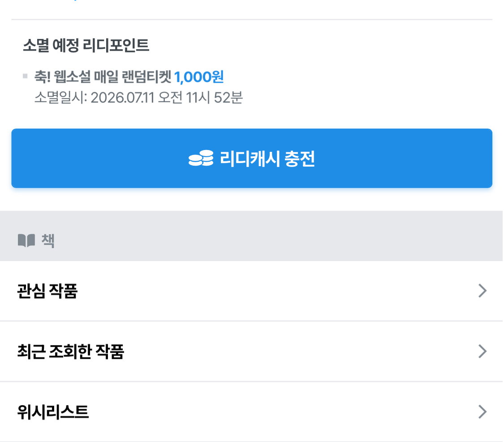Select the 책 section header label
The width and height of the screenshot is (504, 442).
(48, 240)
